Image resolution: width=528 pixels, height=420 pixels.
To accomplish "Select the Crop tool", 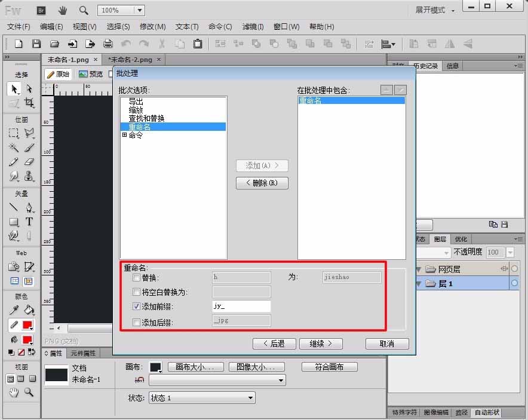I will (30, 103).
